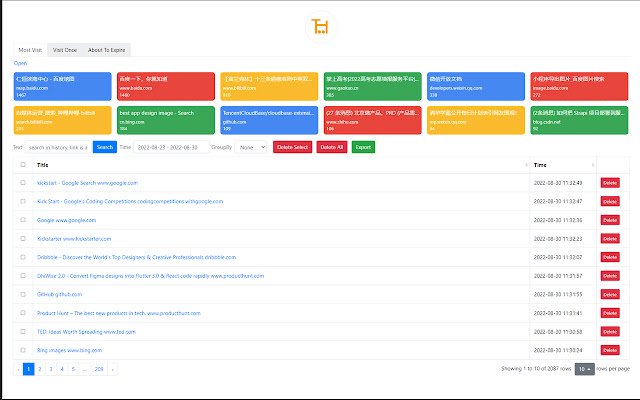The height and width of the screenshot is (400, 640).
Task: Open the About To Expire tab
Action: pos(107,50)
